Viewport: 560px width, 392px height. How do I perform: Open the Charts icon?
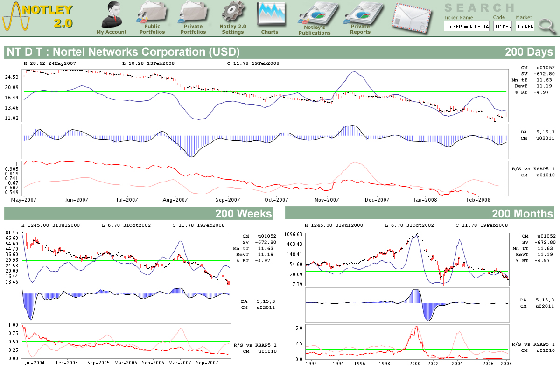point(269,14)
